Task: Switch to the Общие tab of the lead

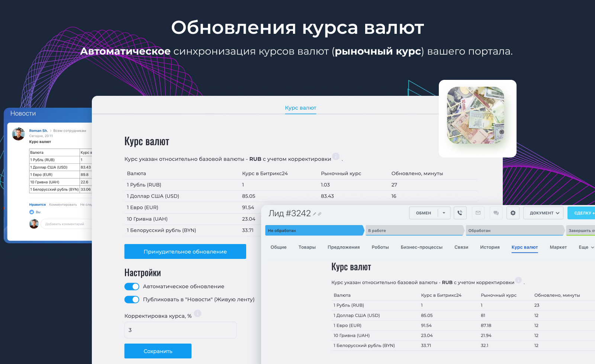Action: [279, 247]
